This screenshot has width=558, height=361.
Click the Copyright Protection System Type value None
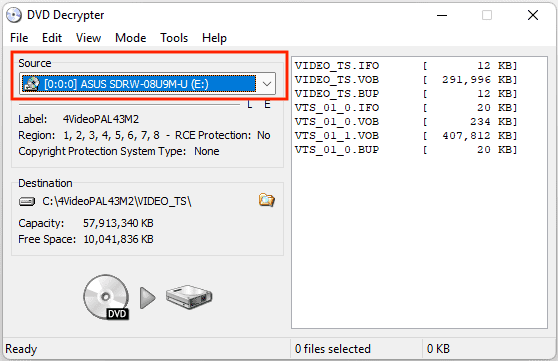coord(207,151)
